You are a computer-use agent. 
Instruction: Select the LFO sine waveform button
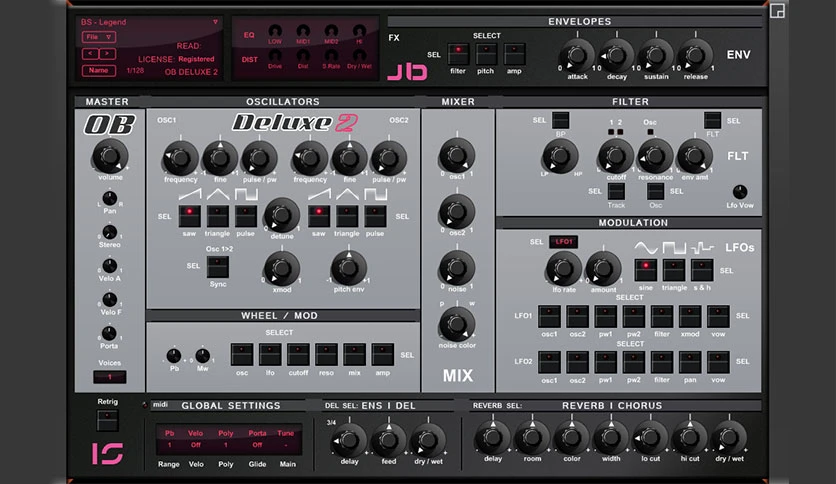point(645,270)
